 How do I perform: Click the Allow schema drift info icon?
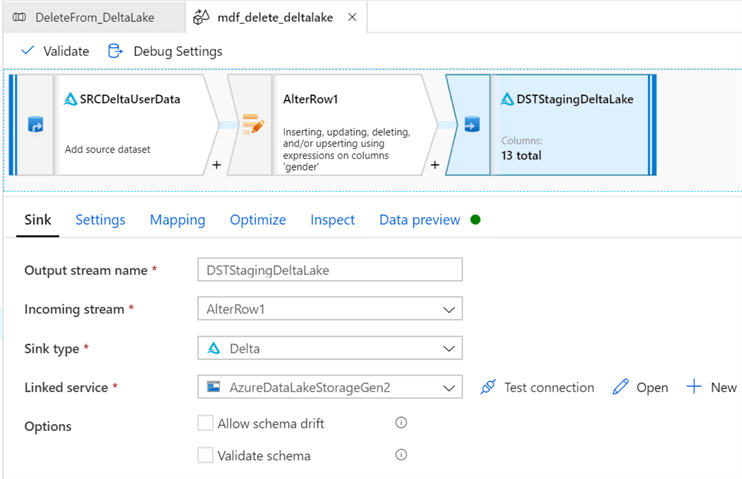click(x=401, y=423)
